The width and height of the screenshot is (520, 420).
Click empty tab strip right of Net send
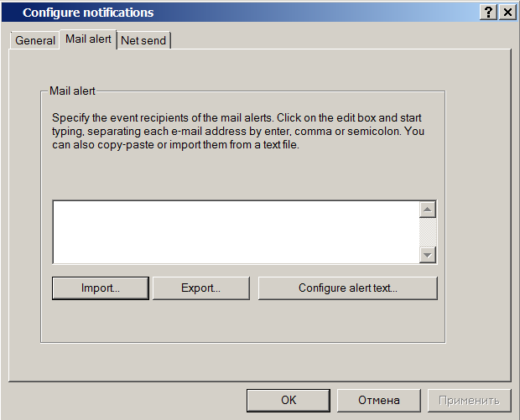335,40
